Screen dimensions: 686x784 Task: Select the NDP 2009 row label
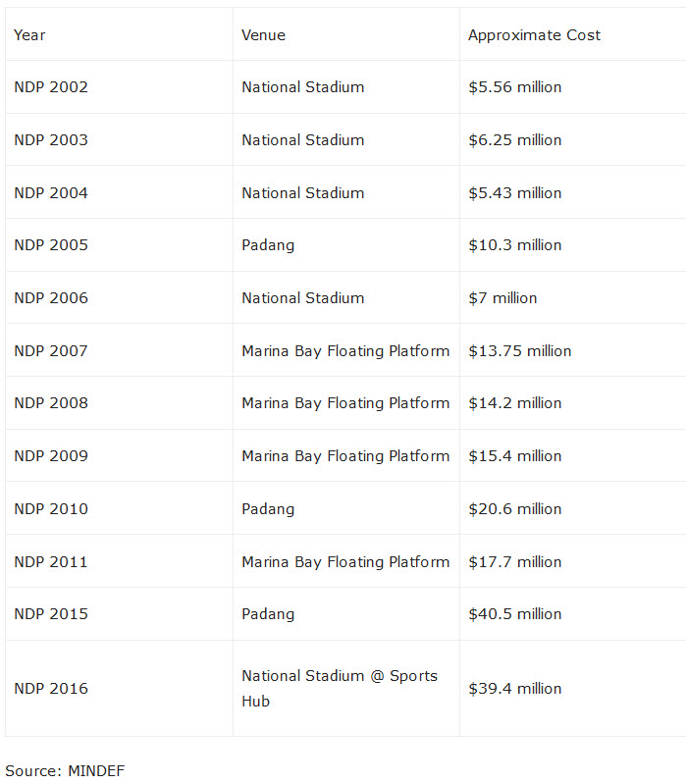[x=51, y=456]
